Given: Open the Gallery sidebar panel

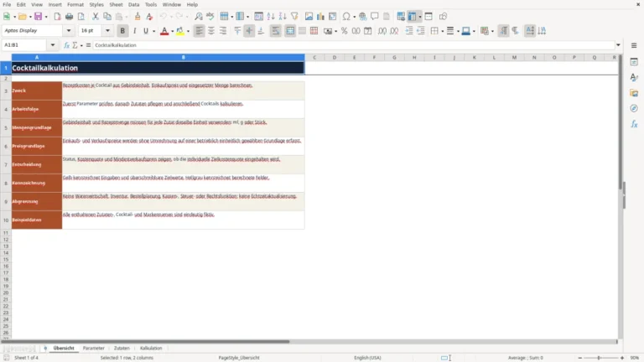Looking at the screenshot, I should (x=634, y=93).
